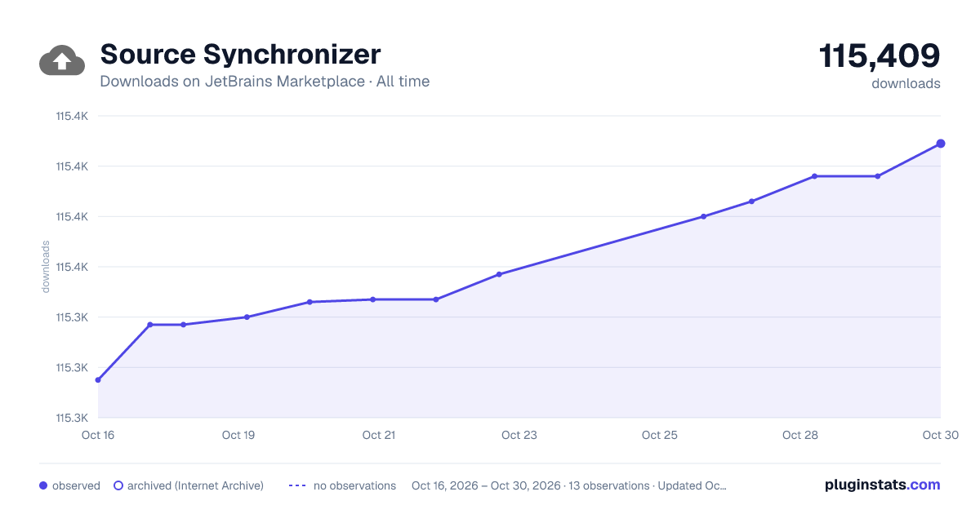The height and width of the screenshot is (514, 980).
Task: Click 'Downloads on JetBrains Marketplace · All time' subtitle
Action: click(265, 82)
